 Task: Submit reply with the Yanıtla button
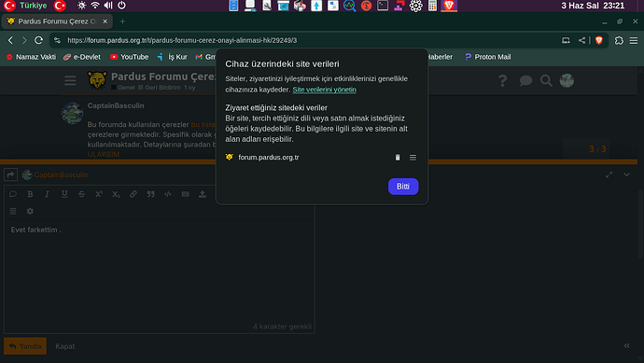coord(25,346)
